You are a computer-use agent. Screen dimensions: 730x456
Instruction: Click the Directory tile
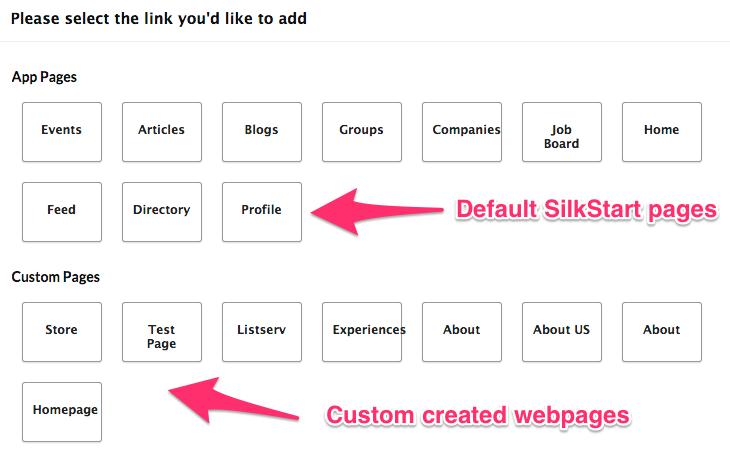coord(162,211)
